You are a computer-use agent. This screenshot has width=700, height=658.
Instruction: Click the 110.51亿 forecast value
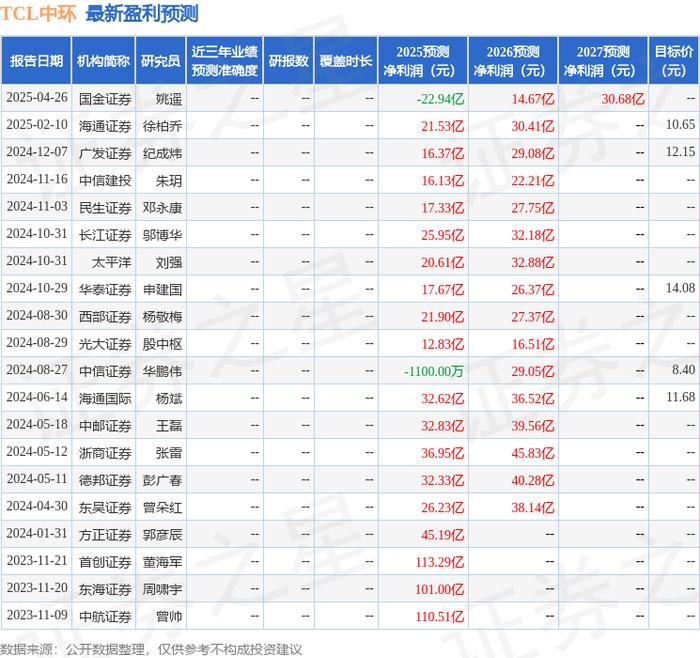point(440,616)
